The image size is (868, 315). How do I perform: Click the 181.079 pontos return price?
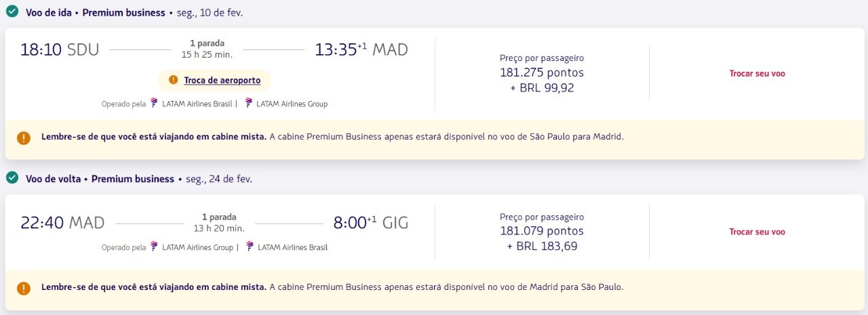[542, 231]
